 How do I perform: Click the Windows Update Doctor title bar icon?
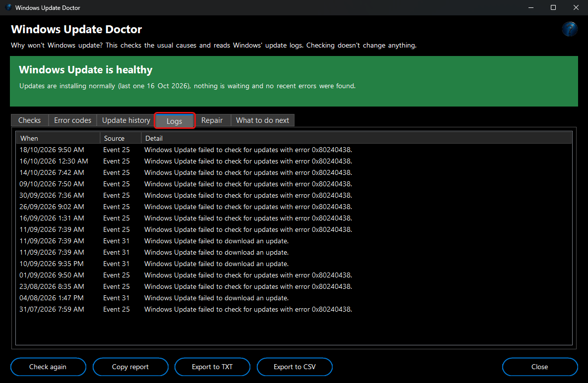click(x=8, y=7)
